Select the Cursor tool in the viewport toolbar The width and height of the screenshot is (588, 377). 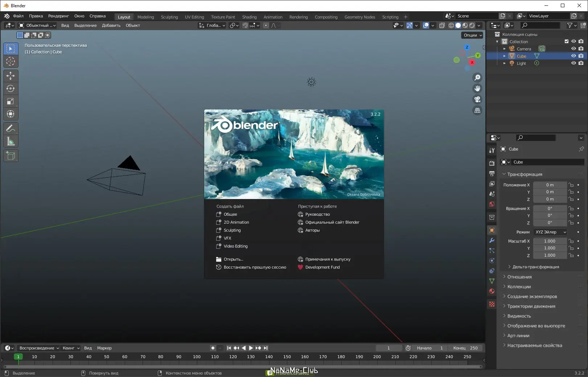[11, 61]
